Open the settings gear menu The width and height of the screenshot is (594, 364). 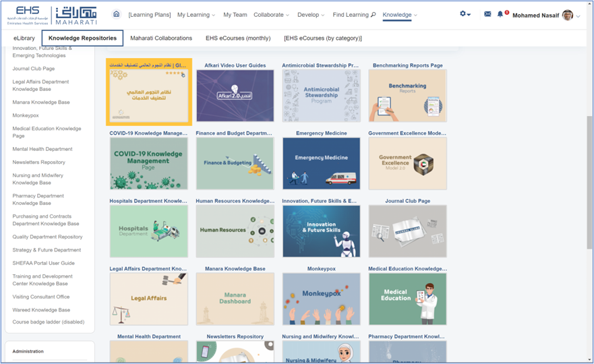(465, 14)
